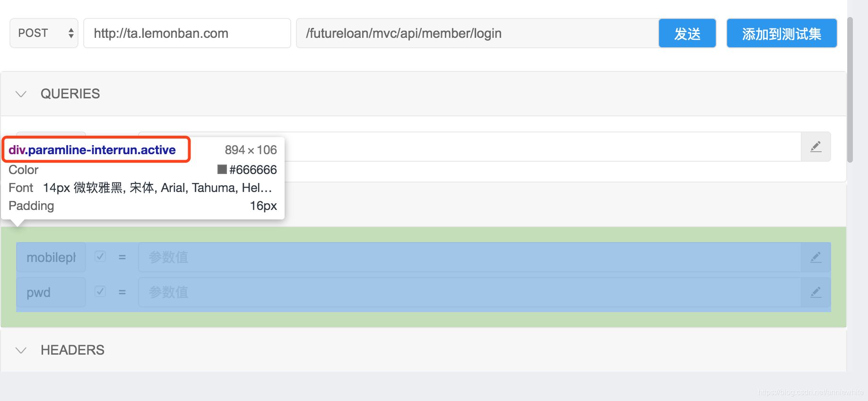Click the mobilephone 参数值 value field

pyautogui.click(x=470, y=257)
